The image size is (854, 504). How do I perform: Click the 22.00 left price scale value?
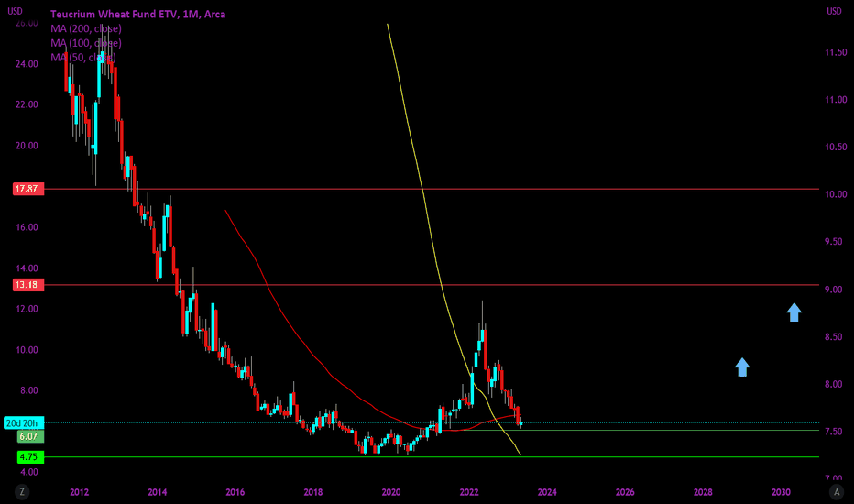[27, 104]
